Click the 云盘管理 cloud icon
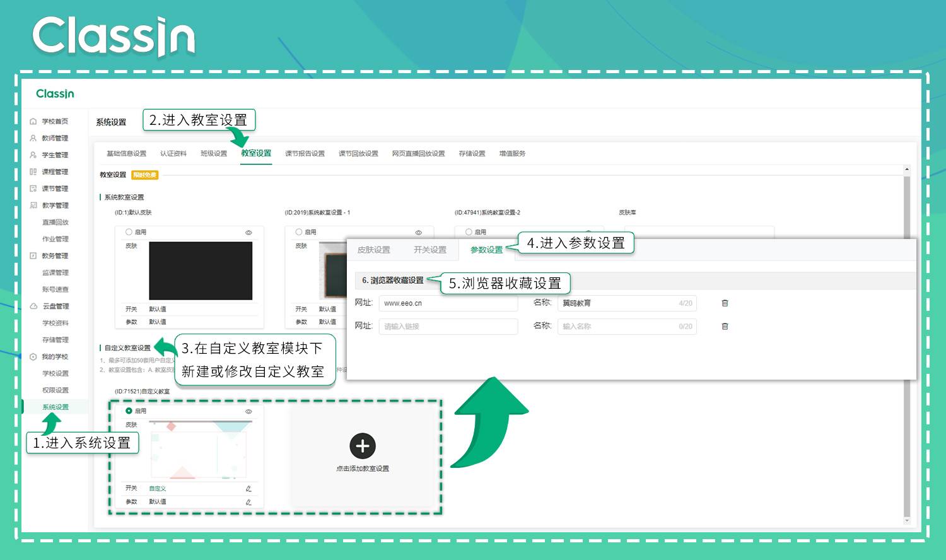The image size is (946, 560). (x=33, y=306)
